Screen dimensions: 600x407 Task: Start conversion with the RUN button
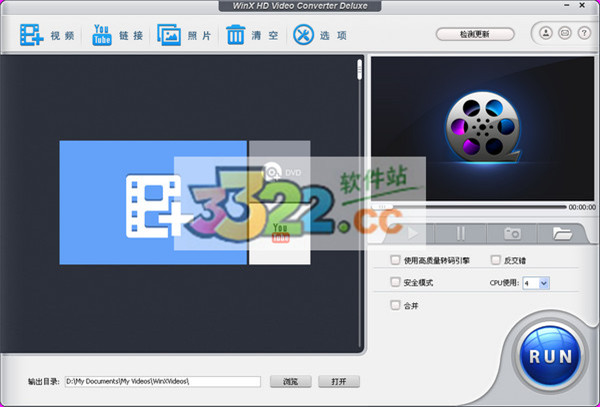550,356
